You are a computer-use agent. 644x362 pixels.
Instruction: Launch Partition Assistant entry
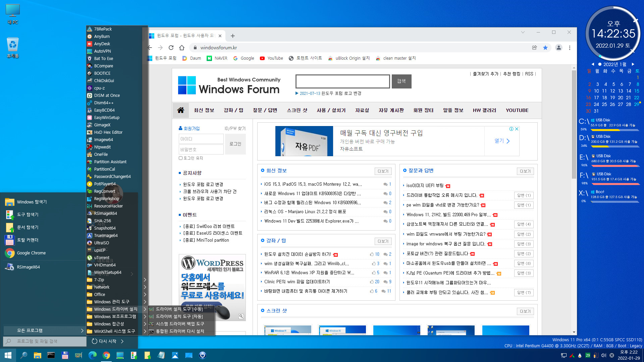coord(110,162)
